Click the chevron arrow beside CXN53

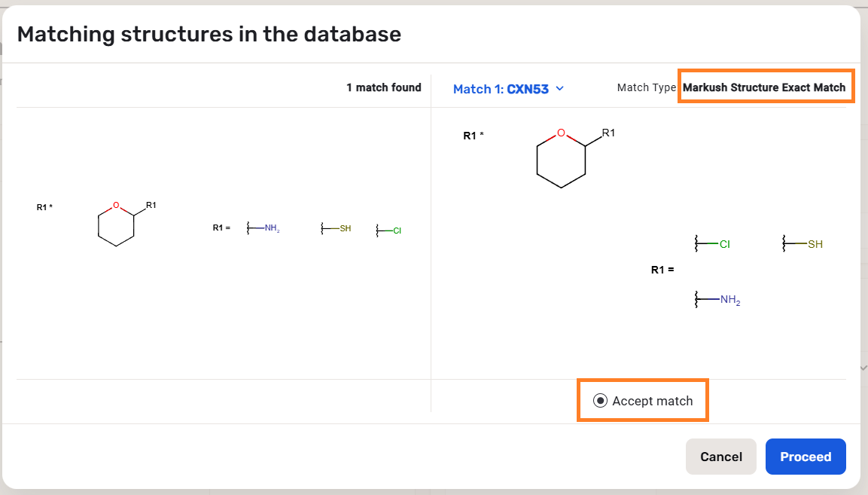[x=559, y=89]
